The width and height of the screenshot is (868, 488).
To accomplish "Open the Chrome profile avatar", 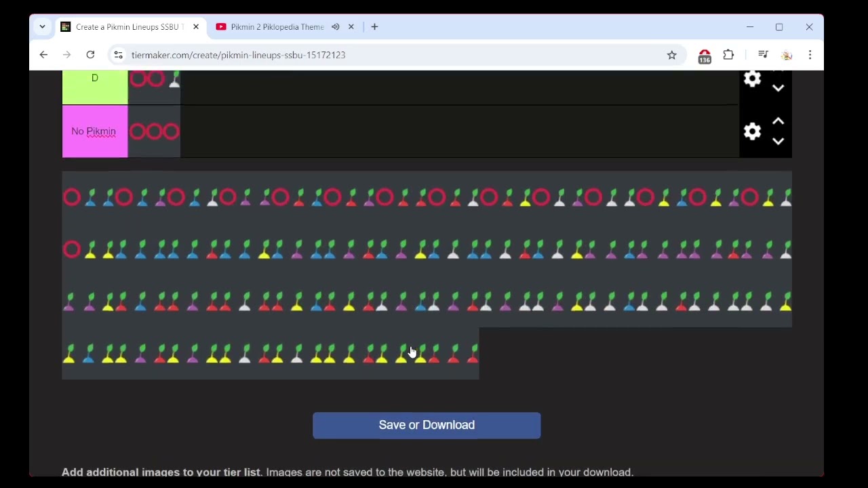I will 787,55.
